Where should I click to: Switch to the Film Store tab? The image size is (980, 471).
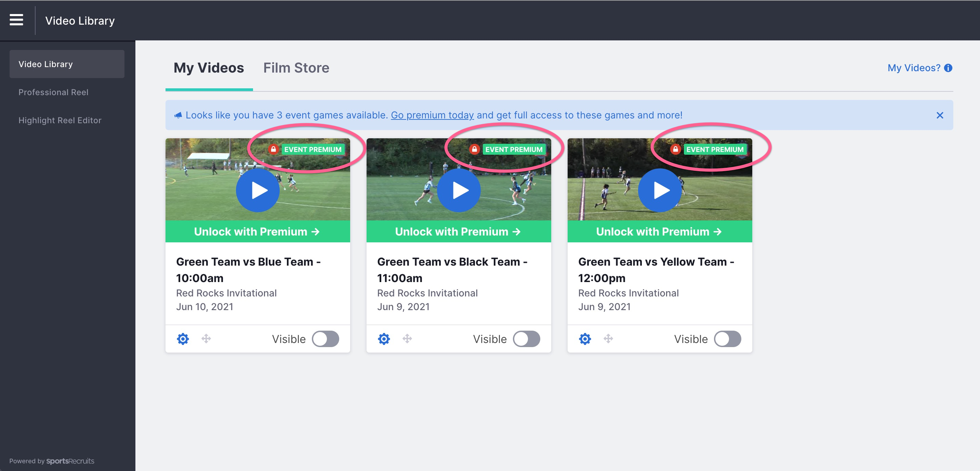point(296,68)
